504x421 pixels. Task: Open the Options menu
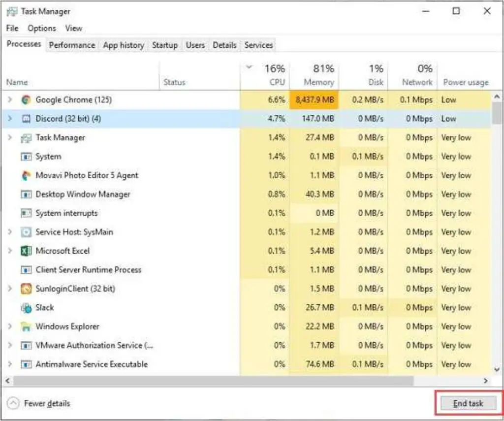[x=42, y=28]
